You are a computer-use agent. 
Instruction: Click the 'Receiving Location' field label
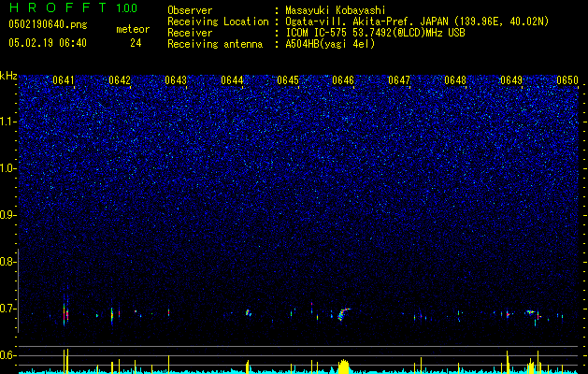point(218,22)
